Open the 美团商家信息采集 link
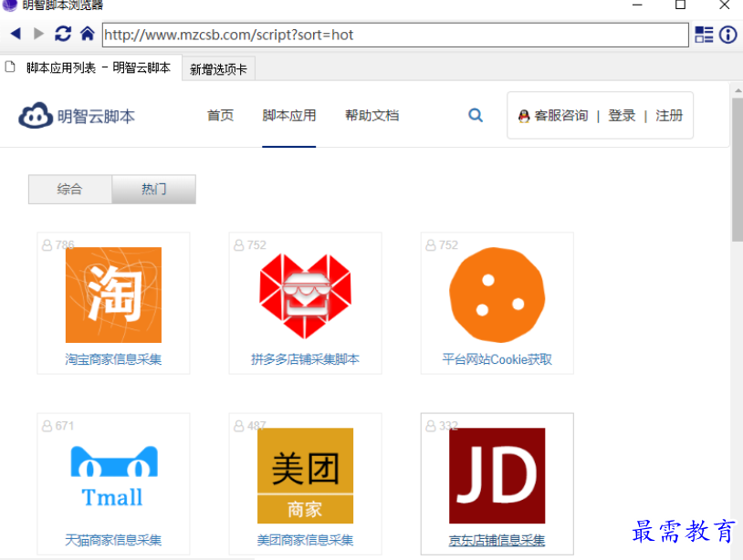The image size is (743, 560). pyautogui.click(x=305, y=540)
